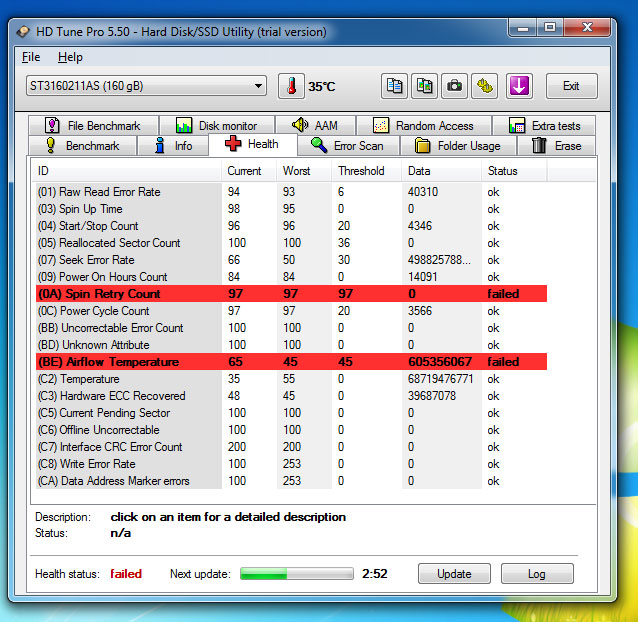
Task: Click data value 40310 in Raw Read row
Action: pyautogui.click(x=423, y=192)
